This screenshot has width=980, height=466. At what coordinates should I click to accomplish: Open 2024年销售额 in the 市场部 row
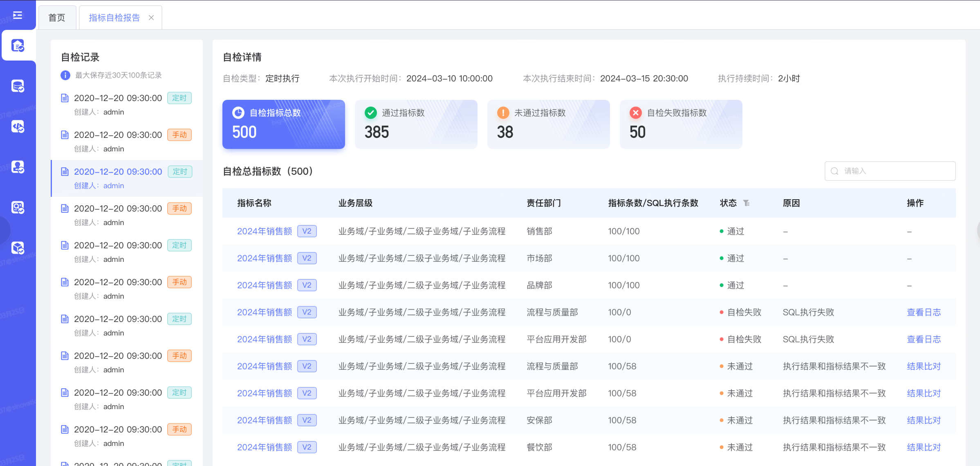(265, 258)
